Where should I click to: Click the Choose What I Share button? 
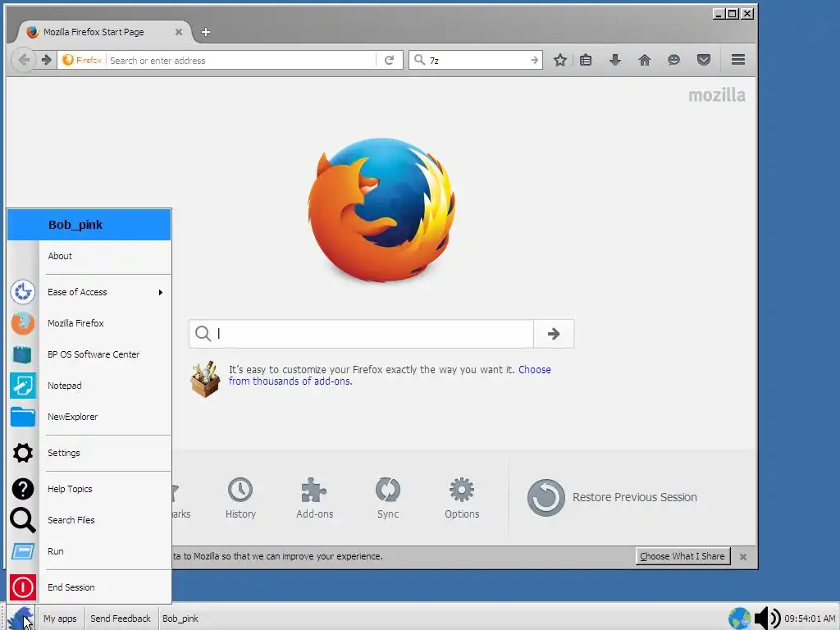682,556
